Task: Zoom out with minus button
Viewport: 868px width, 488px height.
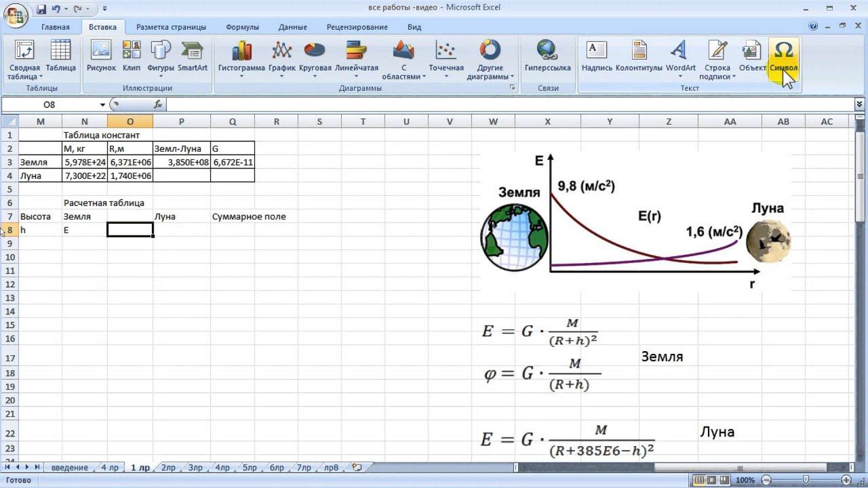Action: tap(766, 480)
